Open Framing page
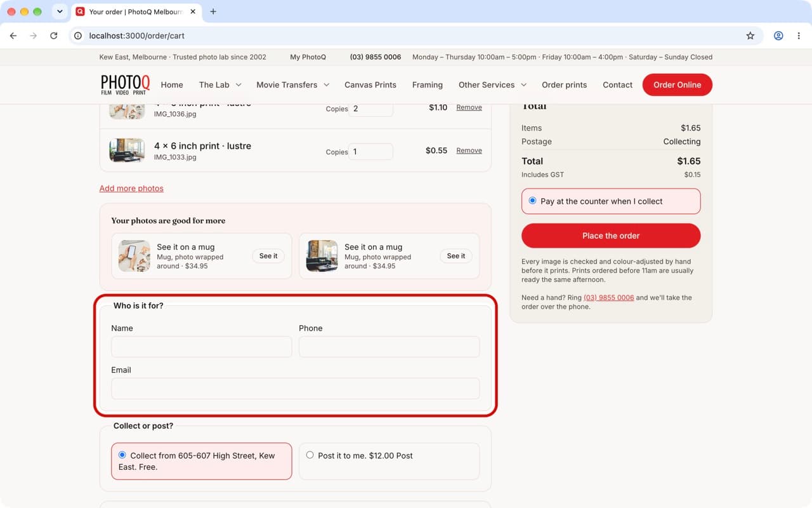 click(x=428, y=84)
